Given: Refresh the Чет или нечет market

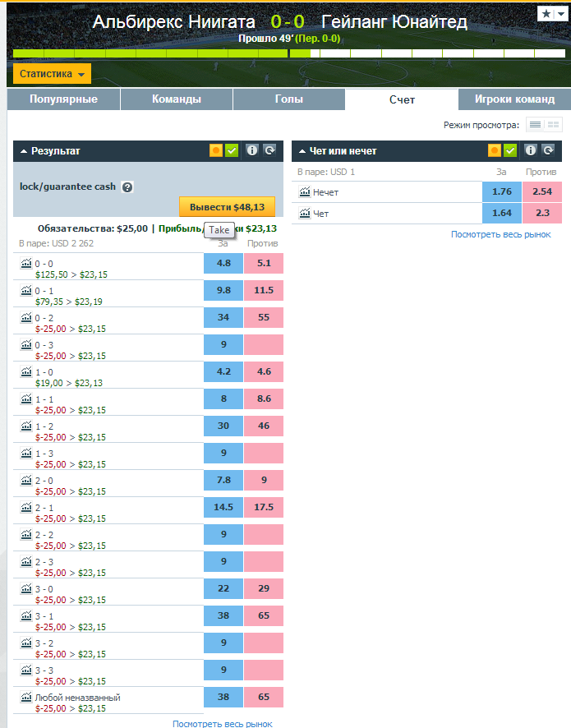Looking at the screenshot, I should pos(548,150).
